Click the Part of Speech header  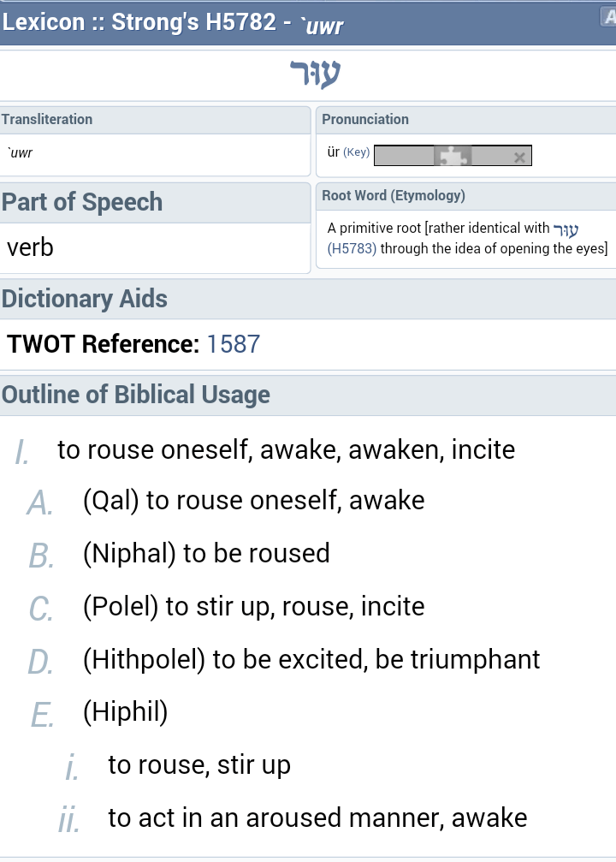(x=82, y=202)
